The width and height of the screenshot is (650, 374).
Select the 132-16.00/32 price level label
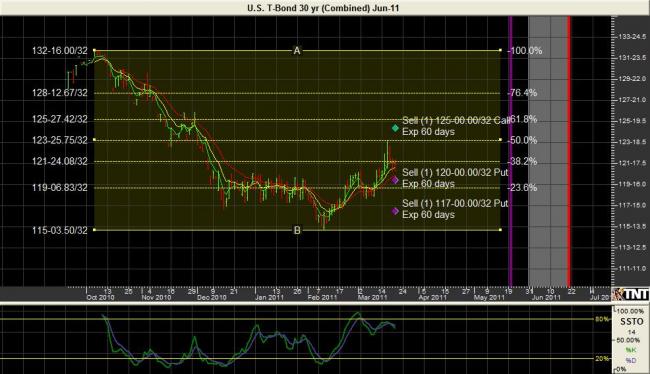click(60, 51)
